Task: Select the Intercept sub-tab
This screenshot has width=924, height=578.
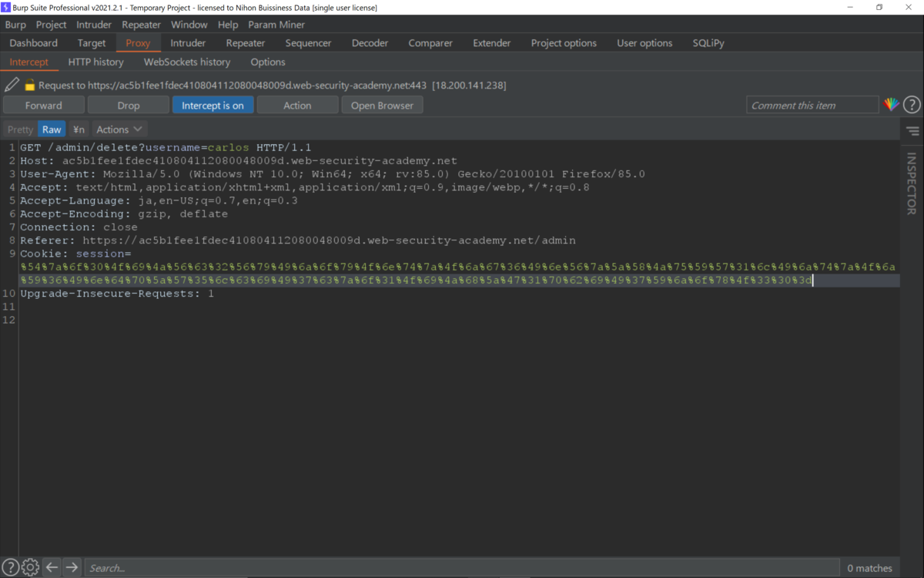Action: click(29, 62)
